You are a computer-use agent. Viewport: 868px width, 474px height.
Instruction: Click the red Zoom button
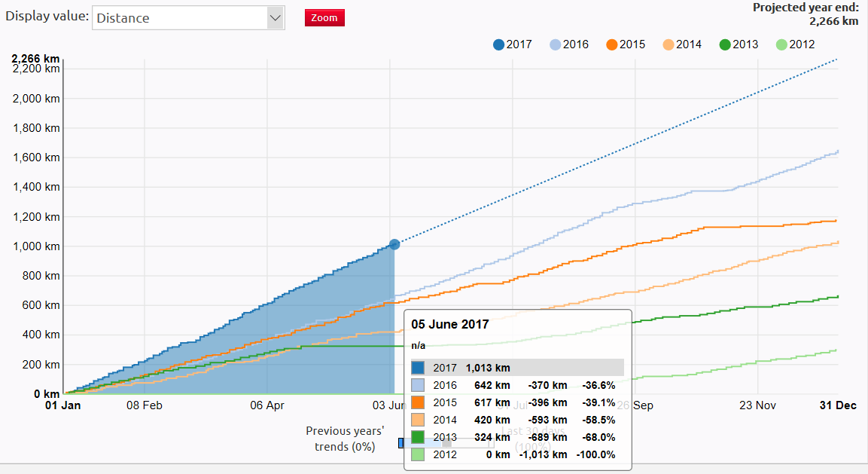(324, 17)
